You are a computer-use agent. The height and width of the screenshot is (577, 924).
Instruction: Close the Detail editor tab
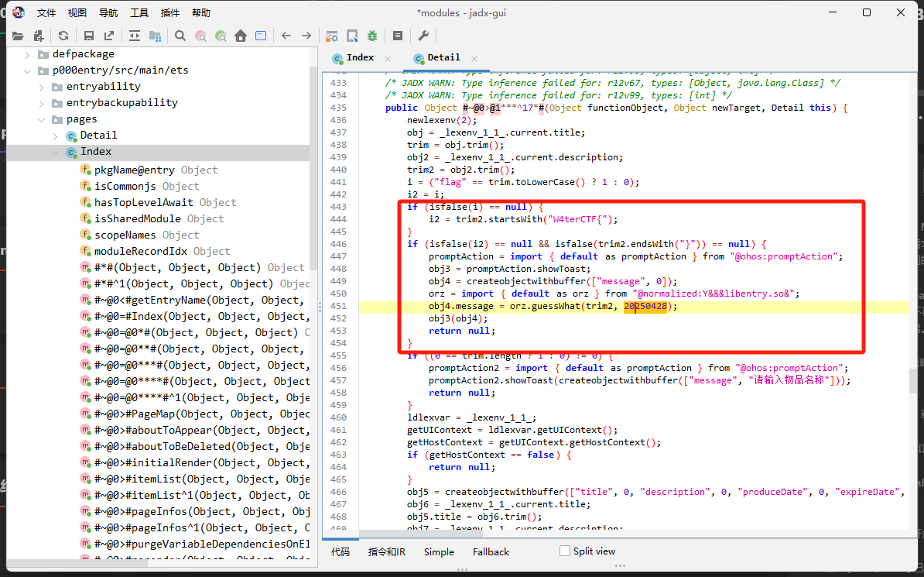click(474, 59)
